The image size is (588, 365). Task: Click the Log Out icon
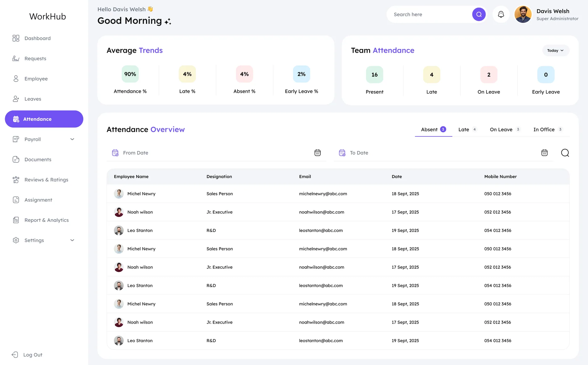[15, 355]
